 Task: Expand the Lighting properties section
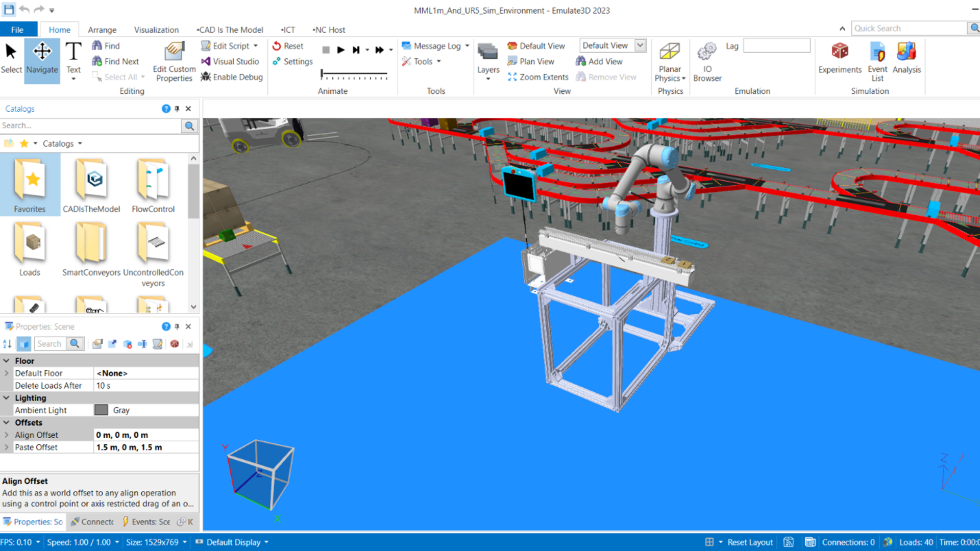click(7, 397)
